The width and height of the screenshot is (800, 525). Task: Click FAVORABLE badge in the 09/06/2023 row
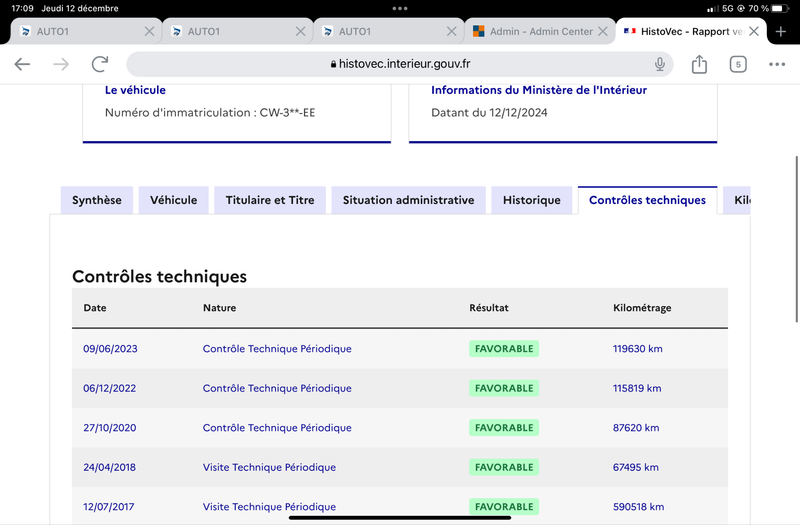504,348
